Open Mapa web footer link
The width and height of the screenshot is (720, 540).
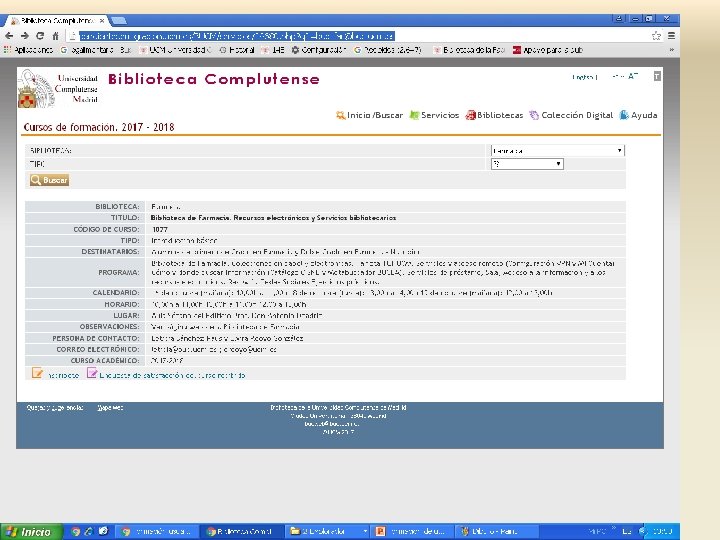tap(110, 408)
